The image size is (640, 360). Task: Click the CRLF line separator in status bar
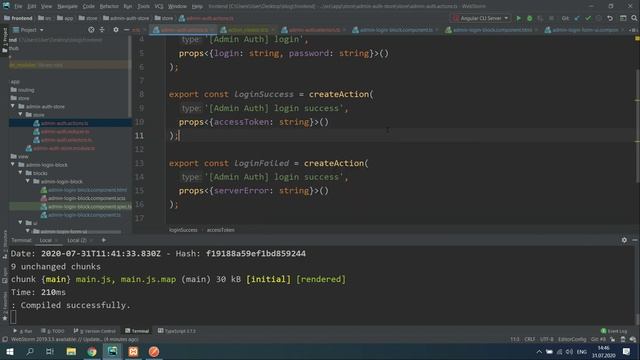(x=529, y=340)
